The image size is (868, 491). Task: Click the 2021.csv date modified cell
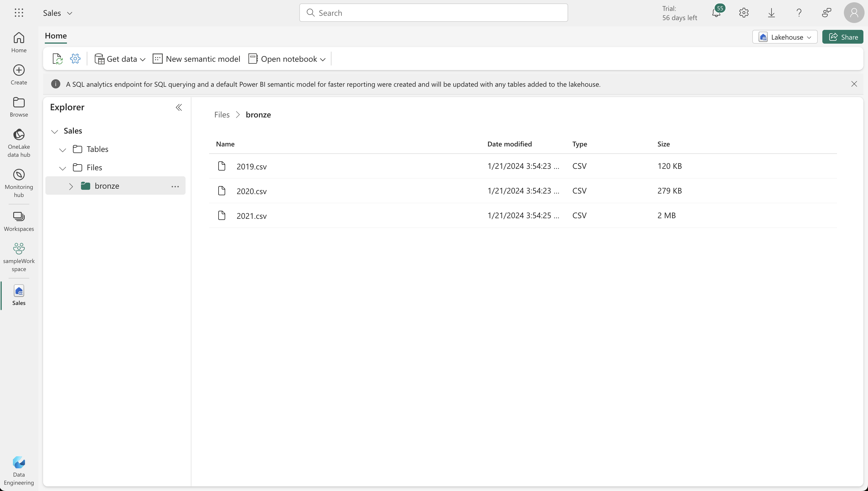click(523, 215)
